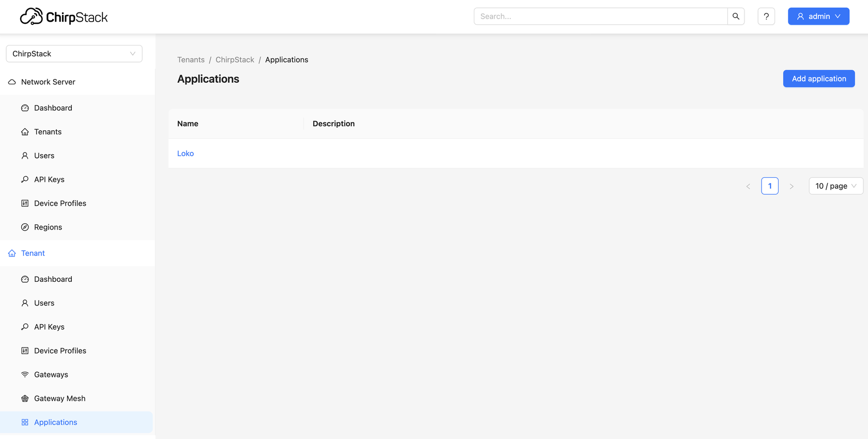The image size is (868, 439).
Task: Select page 1 in pagination
Action: pos(770,186)
